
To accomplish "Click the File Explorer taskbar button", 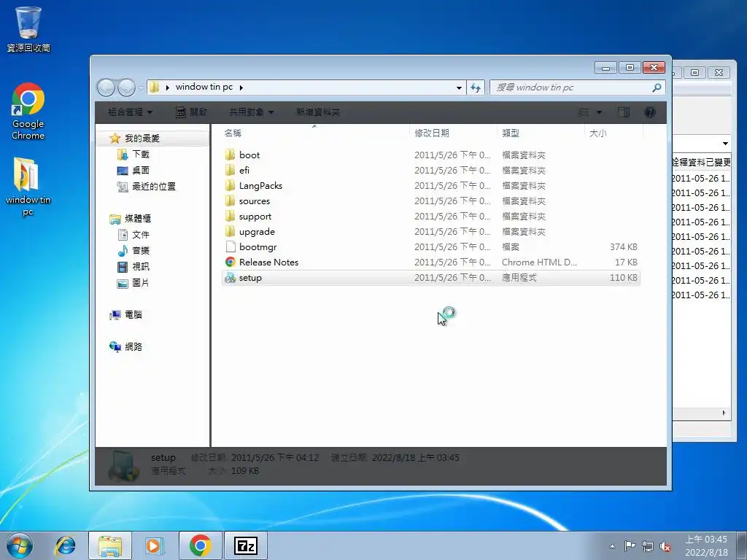I will 110,545.
